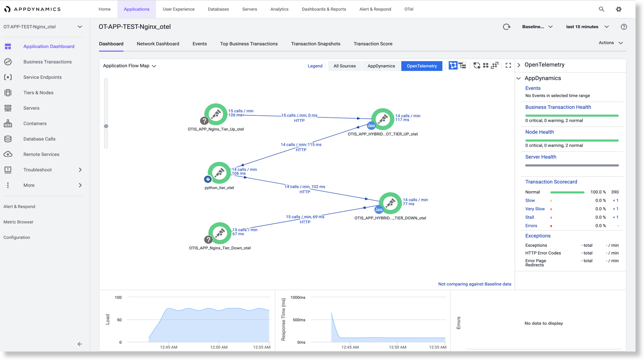Open the OTel menu
The height and width of the screenshot is (360, 644).
pos(409,9)
